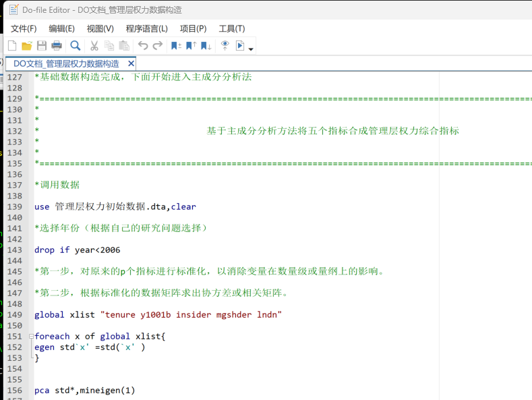This screenshot has width=532, height=400.
Task: Show file in viewer with eye icon
Action: [x=225, y=45]
